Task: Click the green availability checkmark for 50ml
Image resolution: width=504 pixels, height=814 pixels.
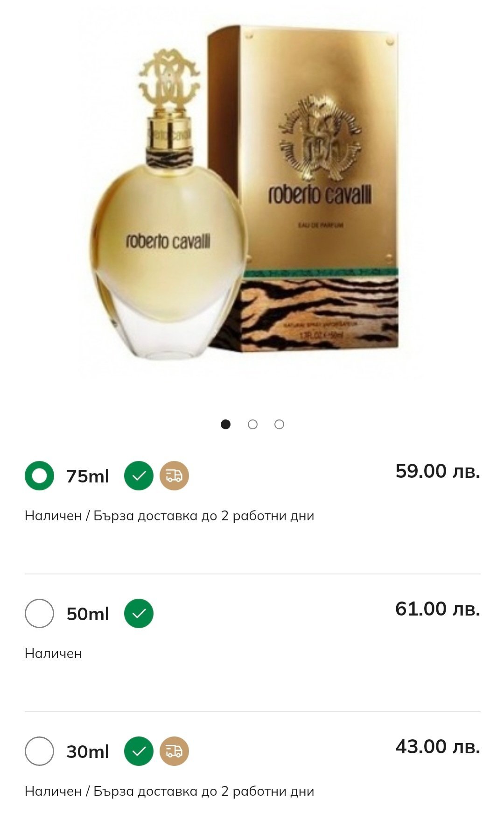Action: tap(139, 613)
